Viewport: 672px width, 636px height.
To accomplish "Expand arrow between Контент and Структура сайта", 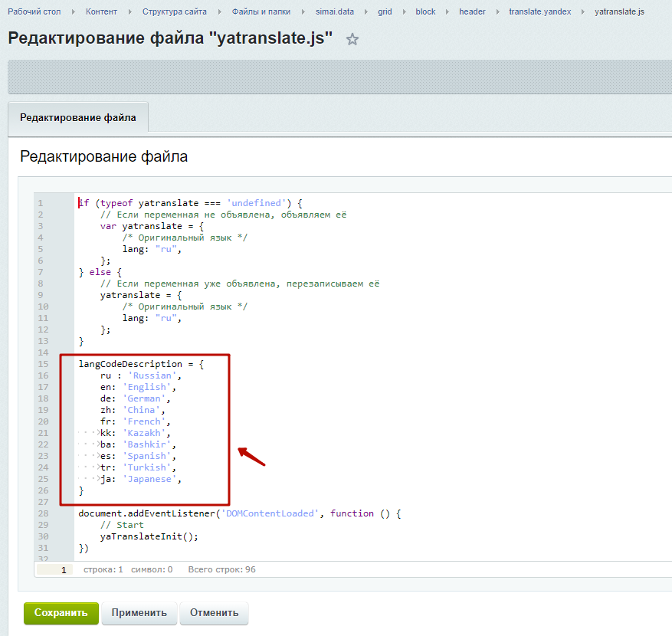I will coord(130,11).
